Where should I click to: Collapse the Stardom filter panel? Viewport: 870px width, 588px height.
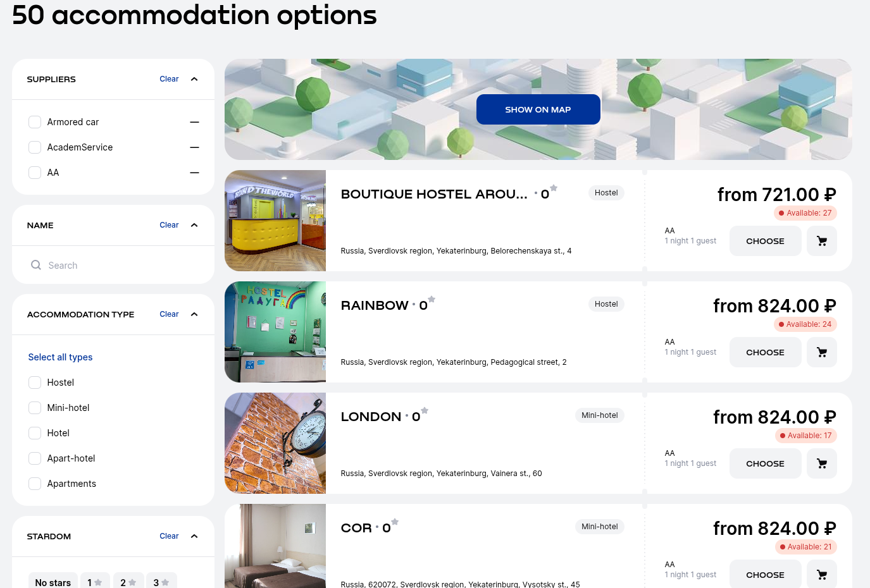click(194, 536)
